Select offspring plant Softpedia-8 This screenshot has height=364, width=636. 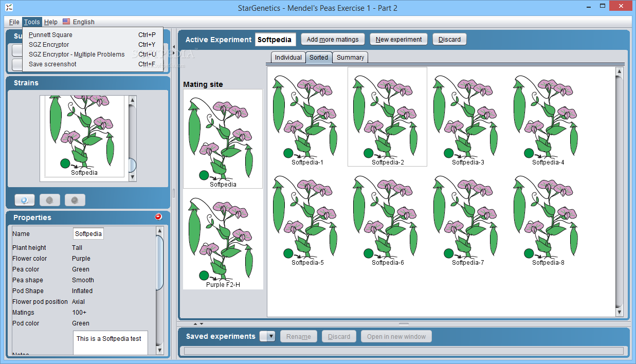[548, 218]
